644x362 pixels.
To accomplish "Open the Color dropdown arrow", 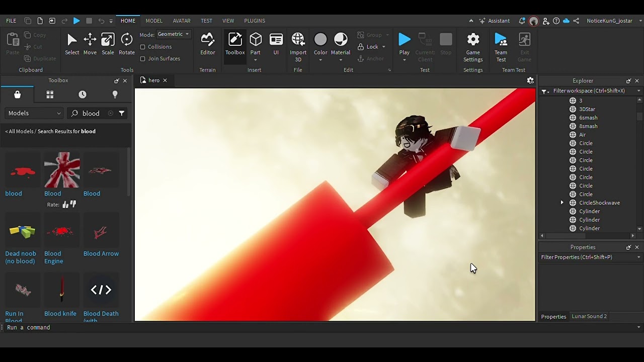I will point(320,60).
